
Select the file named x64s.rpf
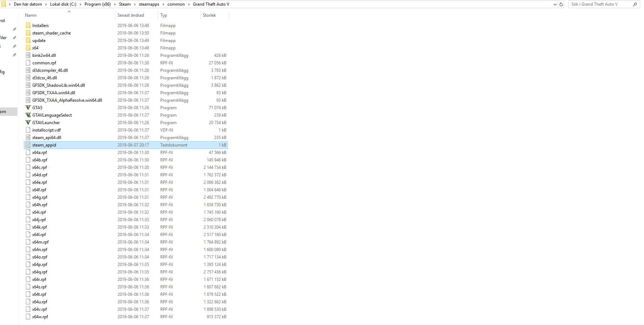point(39,287)
